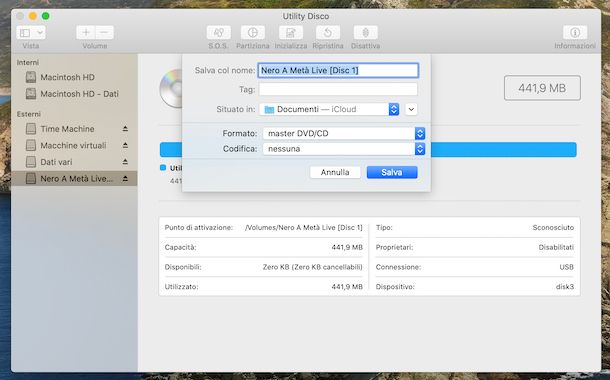Click the Ripristina restore icon
Image resolution: width=610 pixels, height=380 pixels.
click(328, 33)
